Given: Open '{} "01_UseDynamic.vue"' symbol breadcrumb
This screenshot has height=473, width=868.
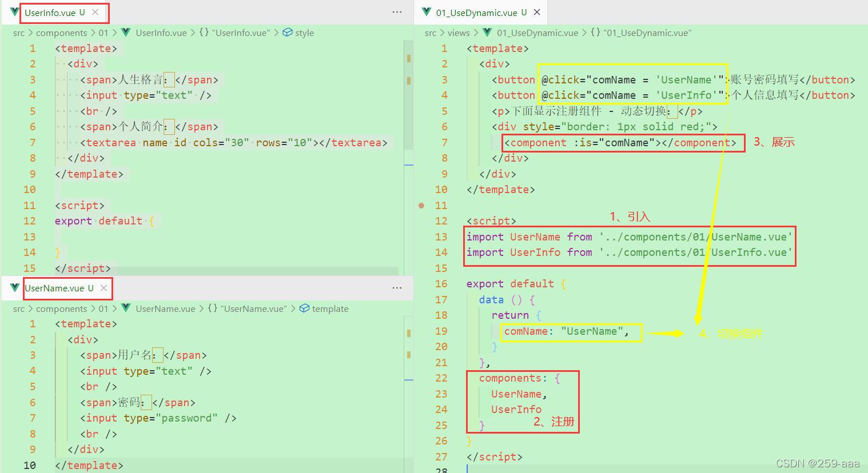Looking at the screenshot, I should [x=640, y=33].
